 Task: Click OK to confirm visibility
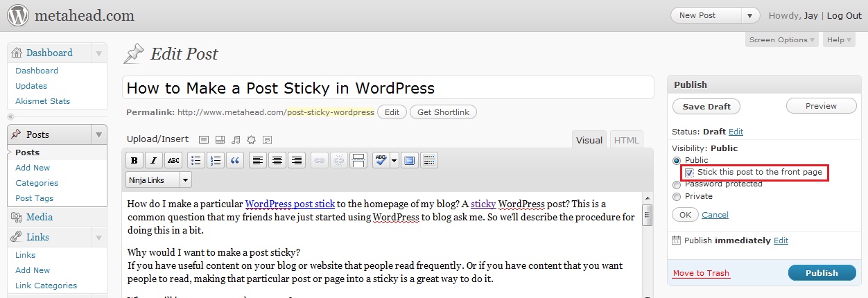tap(685, 215)
